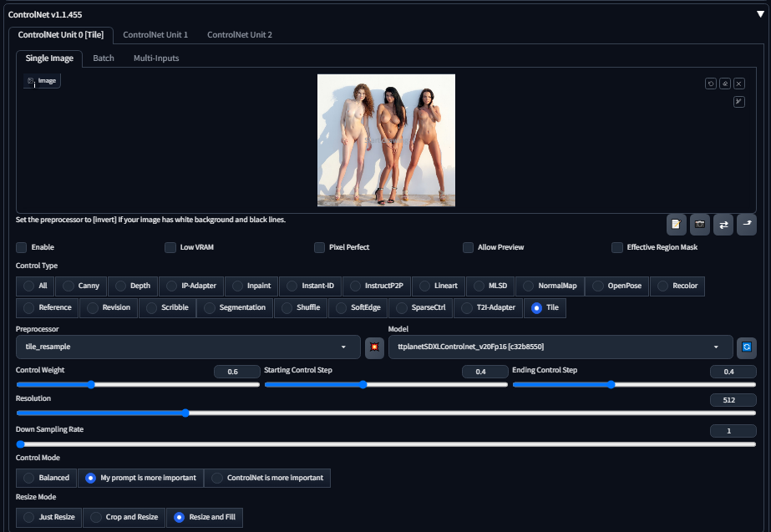Click the undo icon above the image
This screenshot has width=771, height=532.
tap(711, 84)
